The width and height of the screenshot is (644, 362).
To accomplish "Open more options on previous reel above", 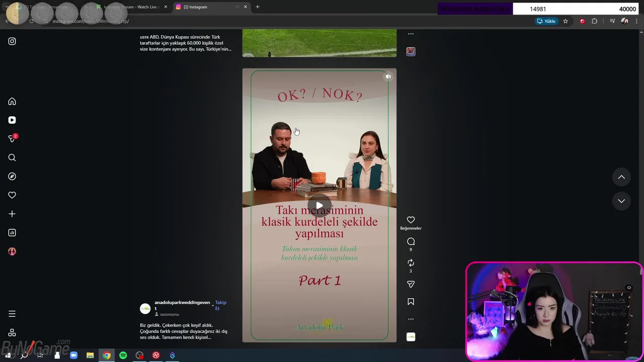I will (411, 34).
